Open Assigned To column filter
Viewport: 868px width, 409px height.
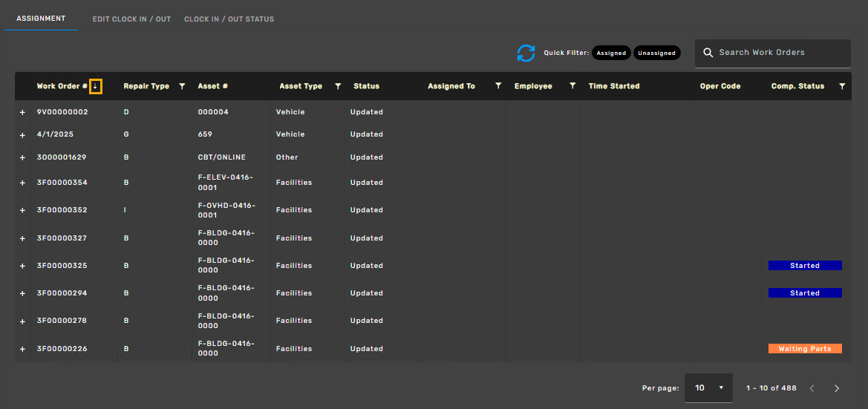pos(498,87)
